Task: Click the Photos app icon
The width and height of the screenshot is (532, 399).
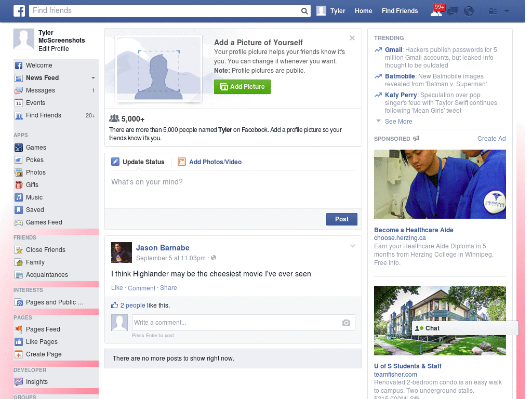Action: click(19, 172)
